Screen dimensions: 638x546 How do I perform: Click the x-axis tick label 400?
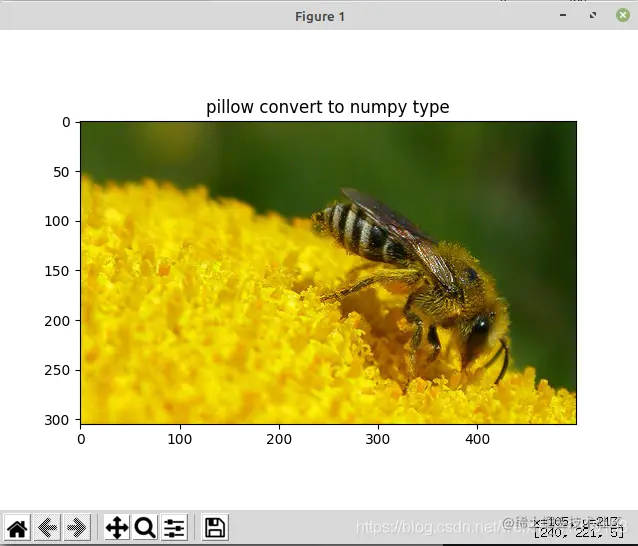click(477, 439)
